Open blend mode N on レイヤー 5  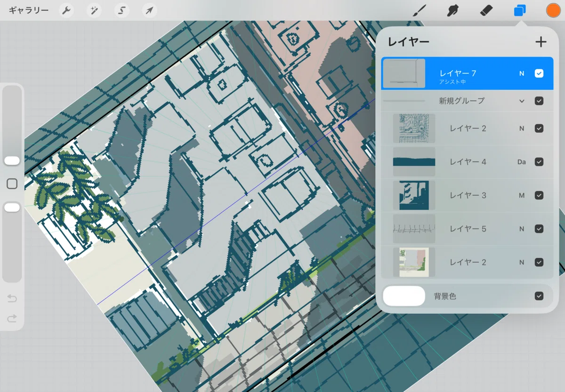pyautogui.click(x=522, y=229)
